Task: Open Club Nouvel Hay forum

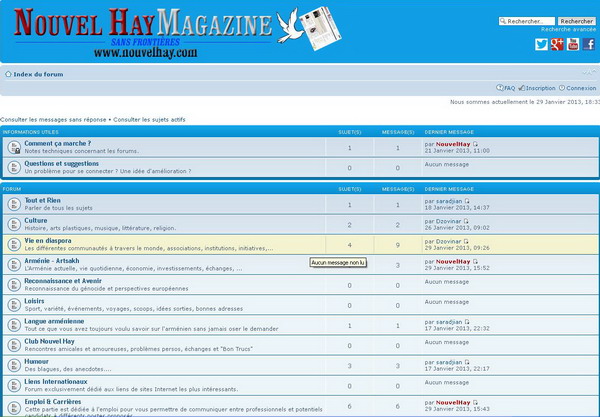Action: [x=49, y=341]
